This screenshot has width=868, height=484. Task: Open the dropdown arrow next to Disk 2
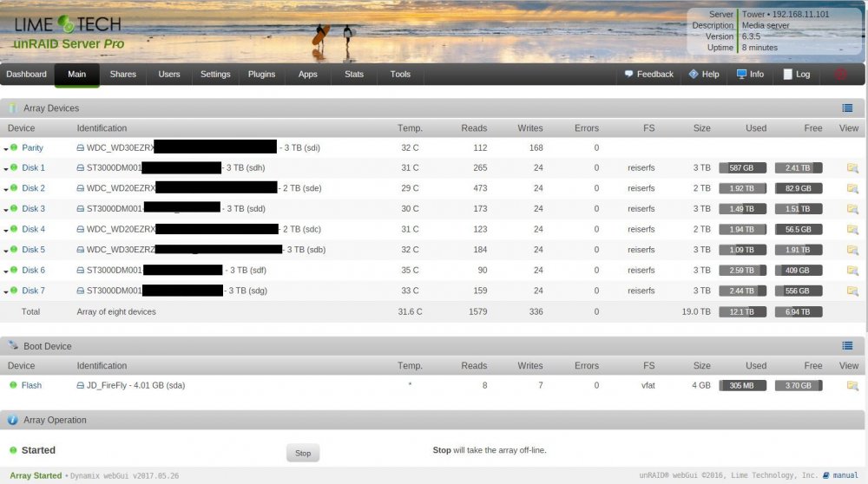tap(6, 189)
